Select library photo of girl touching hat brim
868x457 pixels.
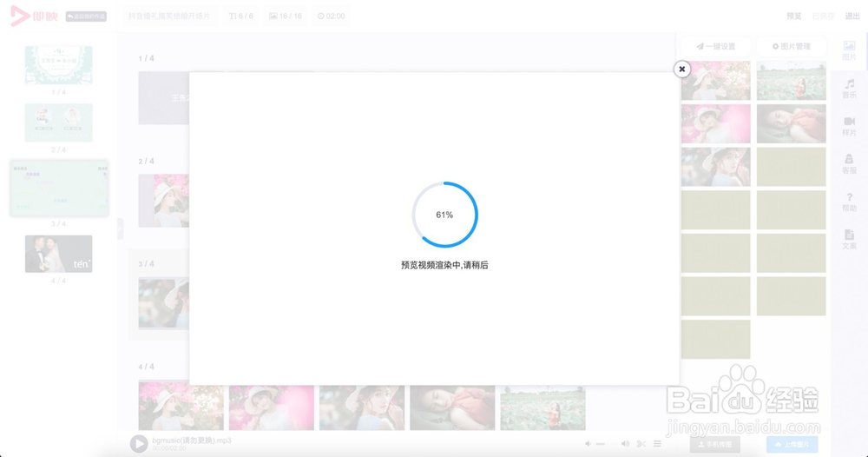(x=716, y=167)
